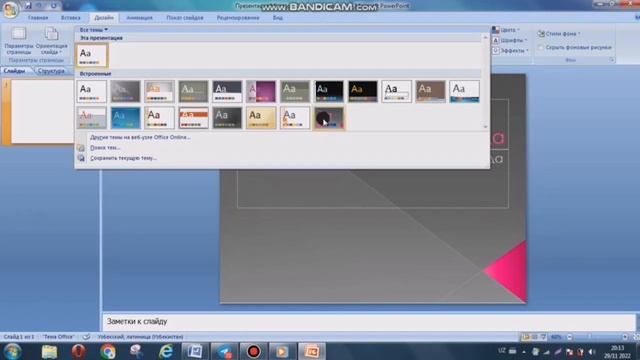Click the volume icon in system tray
The width and height of the screenshot is (640, 360).
tap(592, 352)
